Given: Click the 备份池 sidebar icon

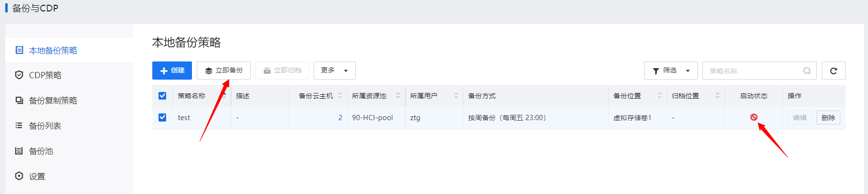Looking at the screenshot, I should tap(19, 151).
